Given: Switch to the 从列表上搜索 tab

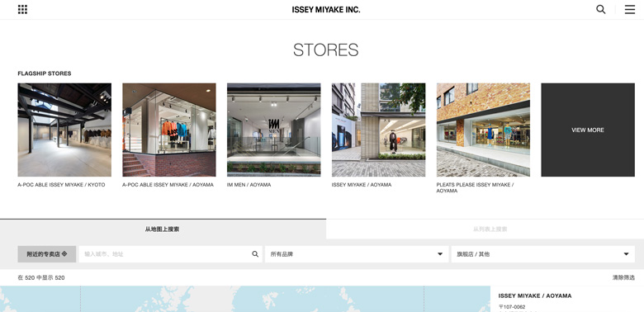Looking at the screenshot, I should point(485,229).
